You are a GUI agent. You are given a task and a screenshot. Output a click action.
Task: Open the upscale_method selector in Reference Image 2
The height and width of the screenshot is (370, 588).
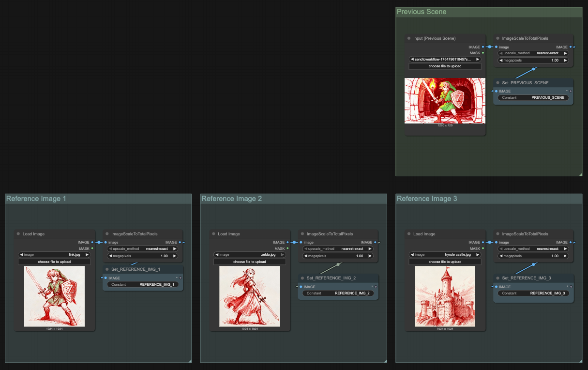tap(337, 248)
